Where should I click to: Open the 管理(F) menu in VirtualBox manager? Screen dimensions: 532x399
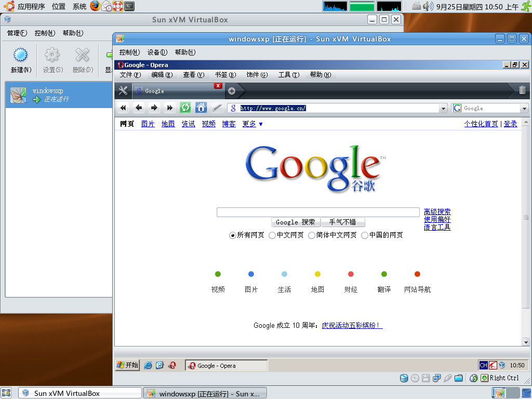17,33
